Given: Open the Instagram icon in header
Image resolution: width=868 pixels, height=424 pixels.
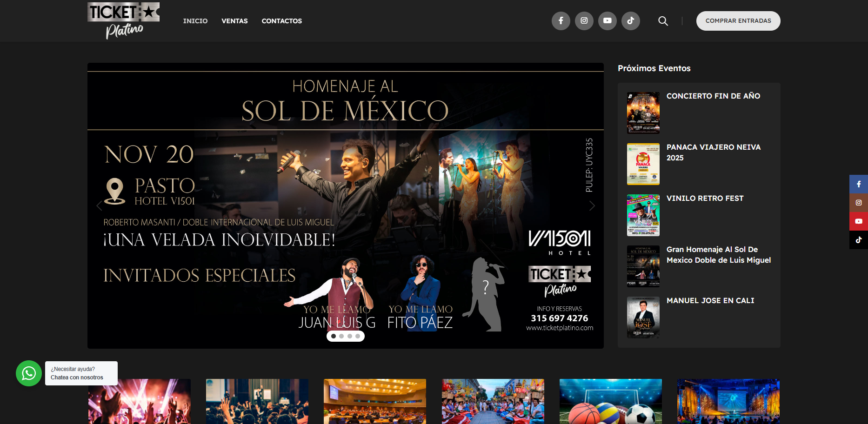Looking at the screenshot, I should click(584, 21).
